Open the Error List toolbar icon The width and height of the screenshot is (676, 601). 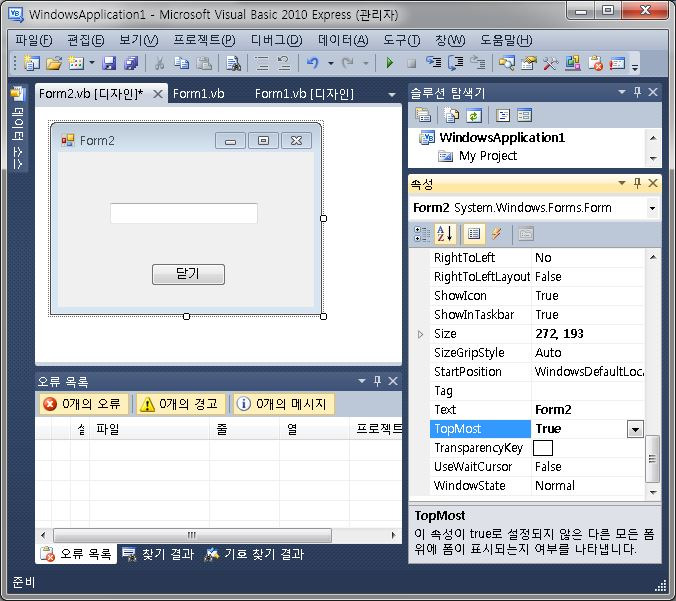click(595, 64)
